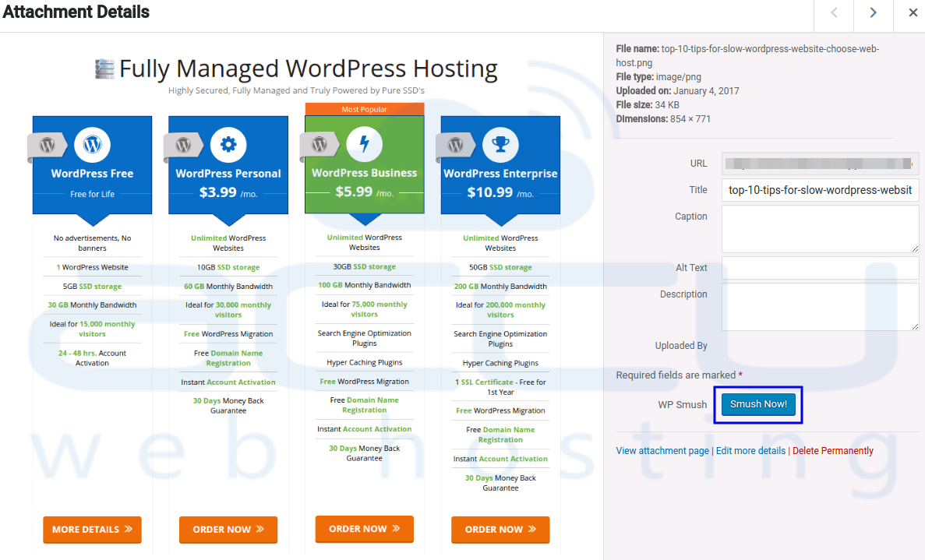925x560 pixels.
Task: Click the WordPress Personal gear icon
Action: 228,144
